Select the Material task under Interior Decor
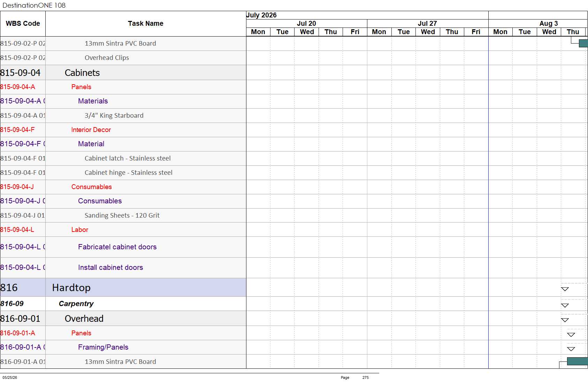The width and height of the screenshot is (588, 382). (91, 144)
